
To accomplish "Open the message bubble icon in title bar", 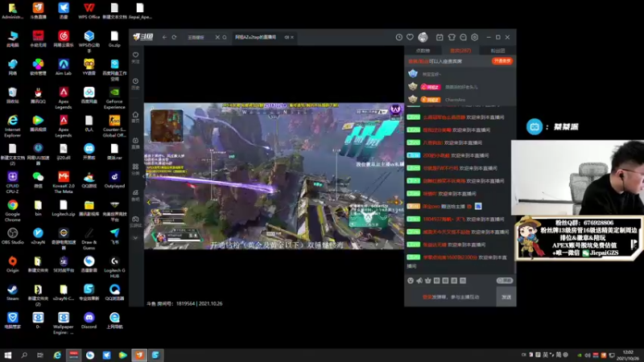I will coord(463,37).
